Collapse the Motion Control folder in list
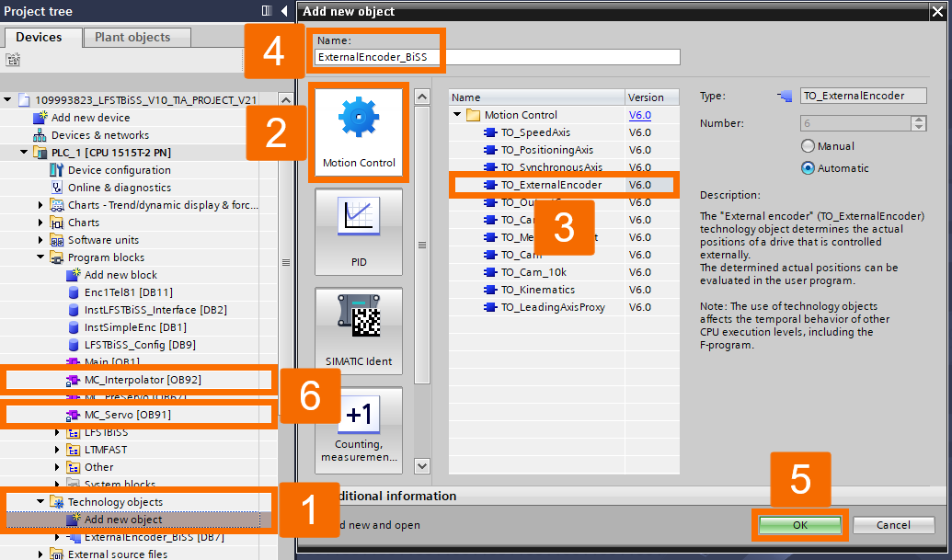Screen dimensions: 952x560 [457, 115]
